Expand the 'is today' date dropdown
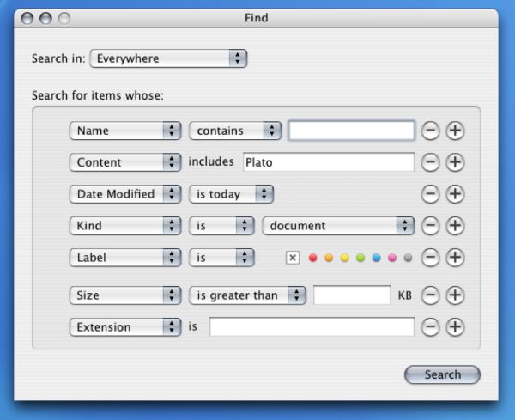Viewport: 515px width, 420px height. coord(231,194)
